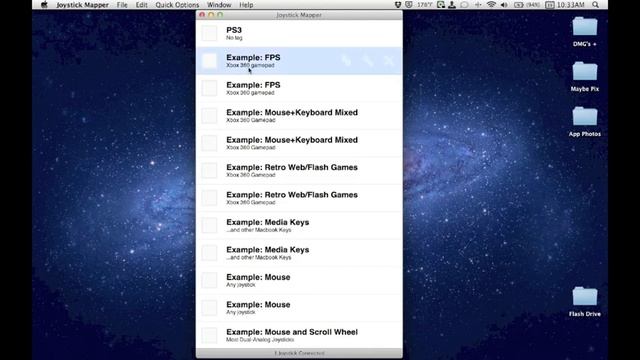Screen dimensions: 640x360
Task: Click the volume speaker icon in the menu bar
Action: [x=504, y=5]
